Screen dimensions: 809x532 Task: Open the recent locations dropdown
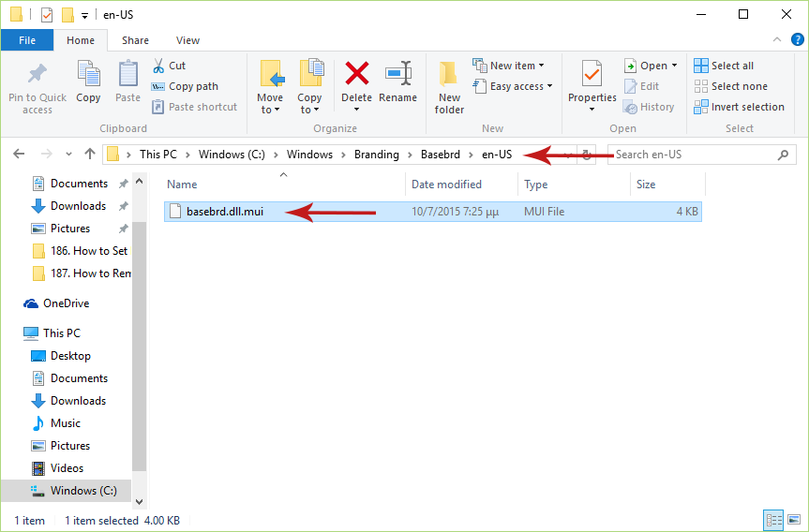point(68,155)
